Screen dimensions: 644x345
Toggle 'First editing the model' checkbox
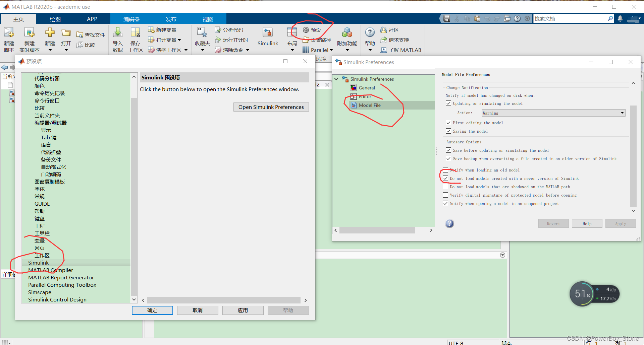pos(448,123)
